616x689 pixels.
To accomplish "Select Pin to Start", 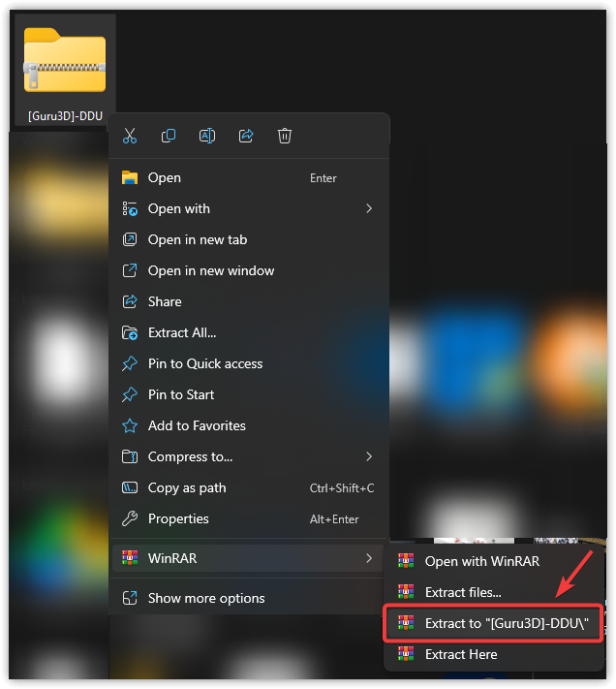I will click(249, 395).
